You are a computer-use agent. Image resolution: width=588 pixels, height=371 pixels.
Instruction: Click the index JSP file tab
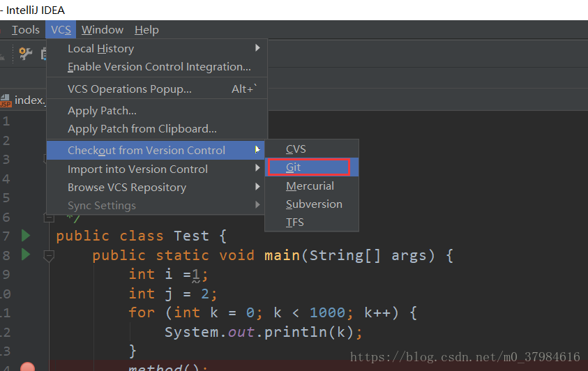pyautogui.click(x=22, y=100)
